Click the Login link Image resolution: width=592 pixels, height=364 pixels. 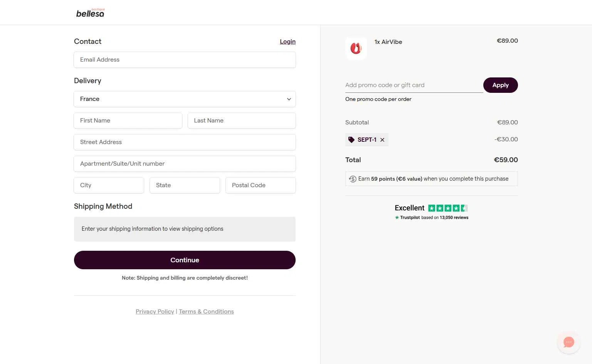pos(288,42)
